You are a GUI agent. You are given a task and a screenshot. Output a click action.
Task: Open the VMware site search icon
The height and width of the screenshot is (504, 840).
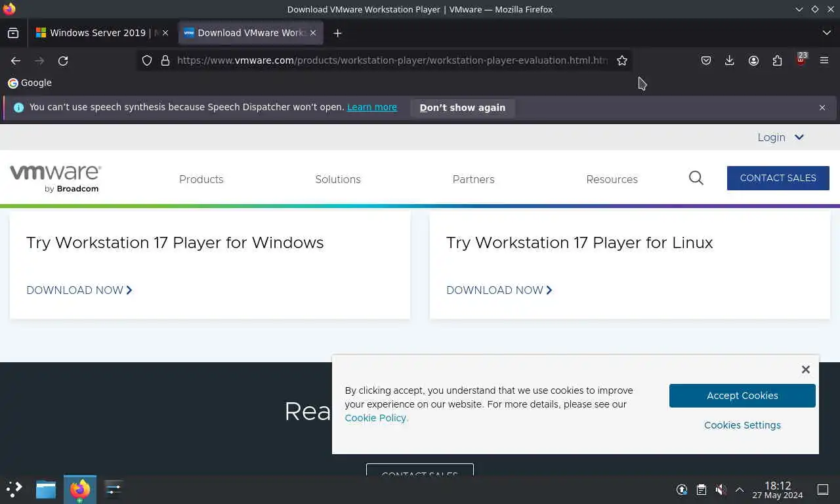coord(696,178)
